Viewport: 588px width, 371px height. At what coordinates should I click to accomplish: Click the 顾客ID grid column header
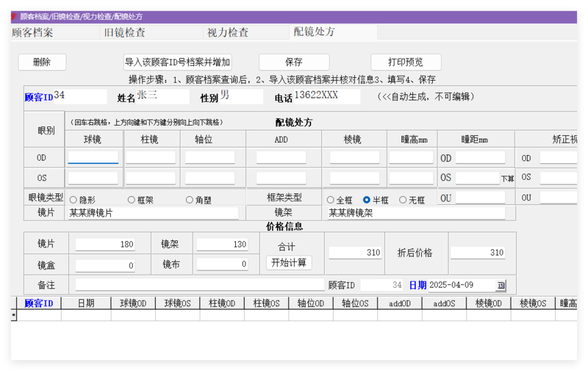coord(39,303)
